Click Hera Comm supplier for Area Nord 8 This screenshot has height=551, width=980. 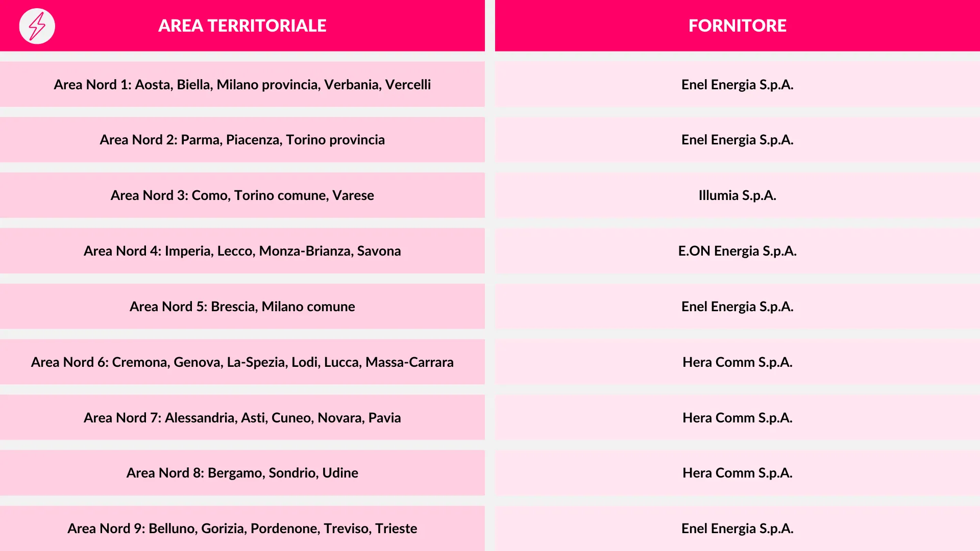(737, 473)
